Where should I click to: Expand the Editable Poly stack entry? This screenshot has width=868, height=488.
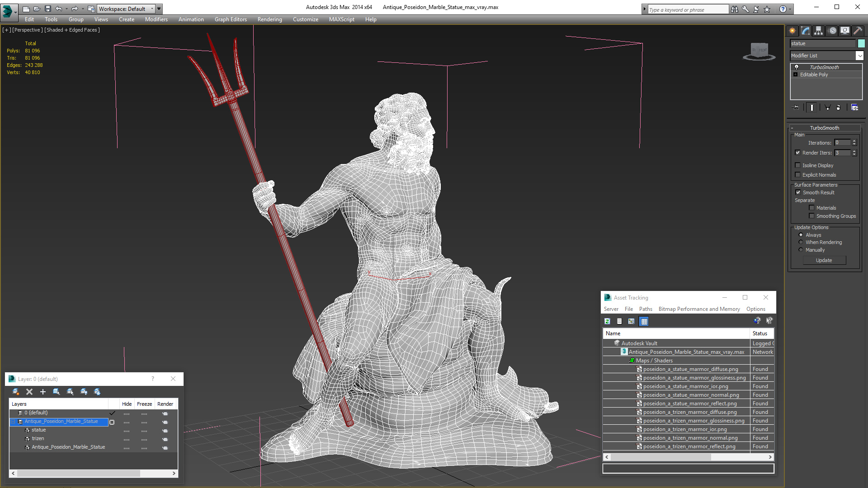[795, 75]
